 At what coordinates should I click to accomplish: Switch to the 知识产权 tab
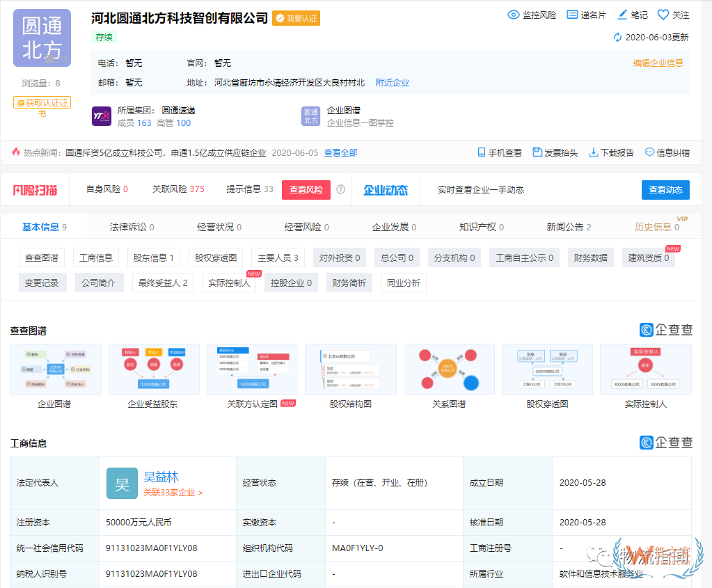click(482, 227)
